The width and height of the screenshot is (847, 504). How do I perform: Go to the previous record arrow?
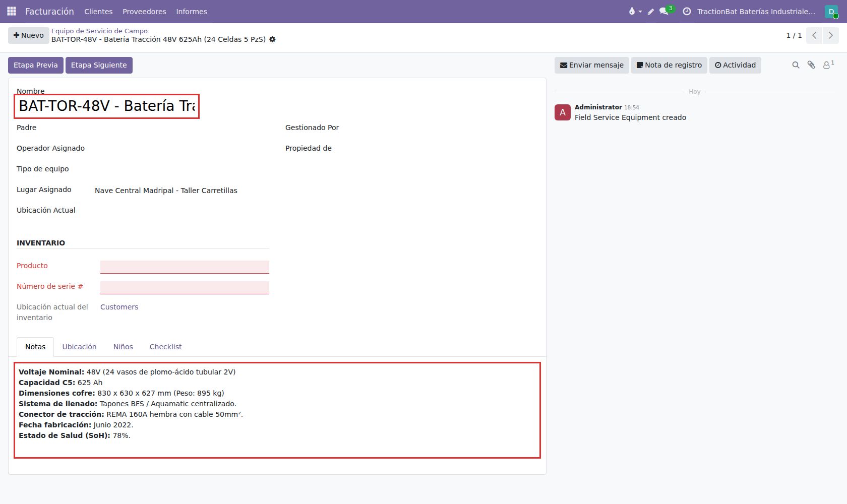tap(814, 35)
